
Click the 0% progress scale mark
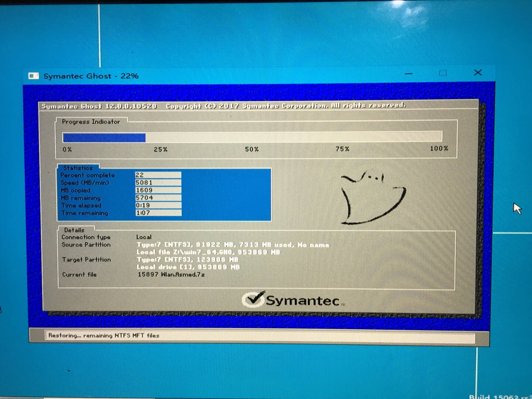click(x=67, y=149)
